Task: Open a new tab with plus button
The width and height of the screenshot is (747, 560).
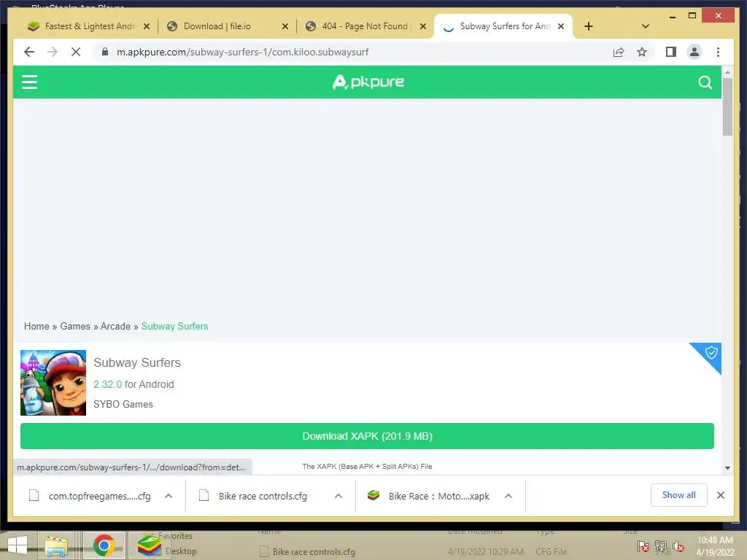Action: pos(589,26)
